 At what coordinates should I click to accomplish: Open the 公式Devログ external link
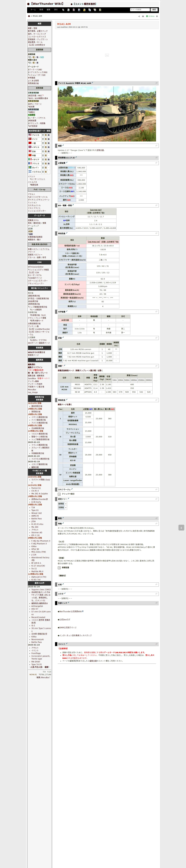64,619
